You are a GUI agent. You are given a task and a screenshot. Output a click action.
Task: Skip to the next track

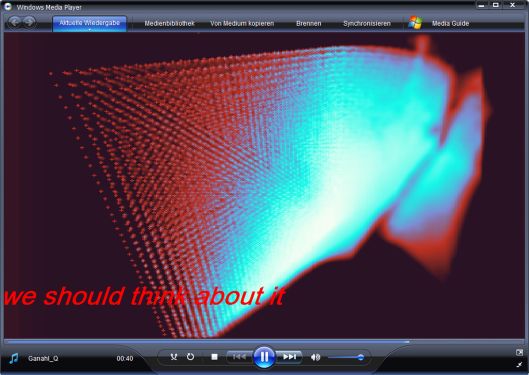point(289,357)
